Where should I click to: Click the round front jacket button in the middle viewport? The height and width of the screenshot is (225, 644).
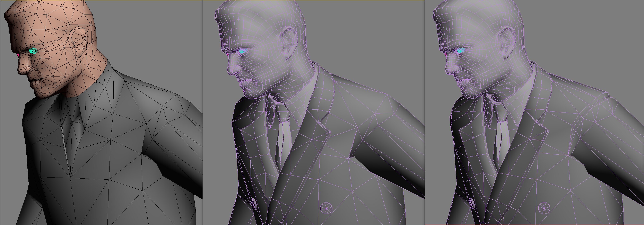coord(326,208)
